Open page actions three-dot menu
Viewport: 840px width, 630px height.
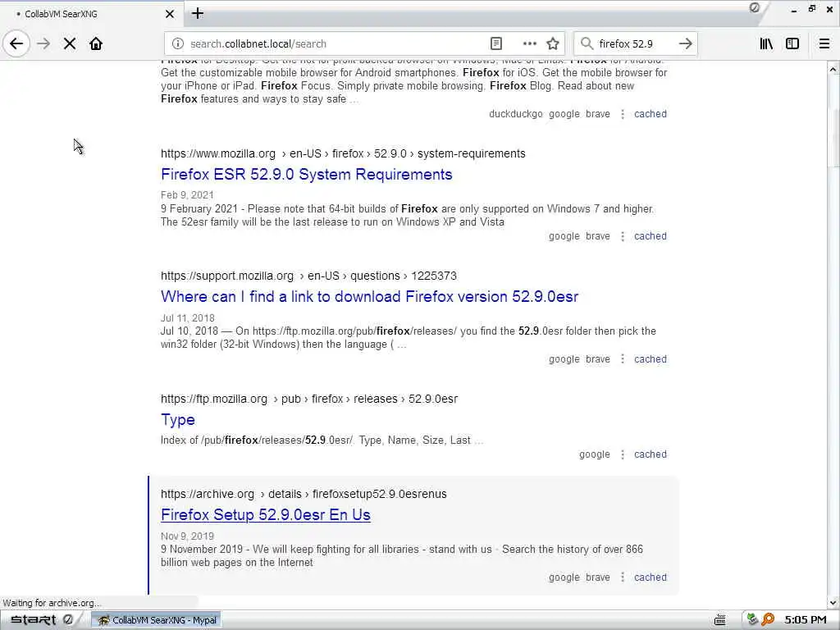[529, 43]
